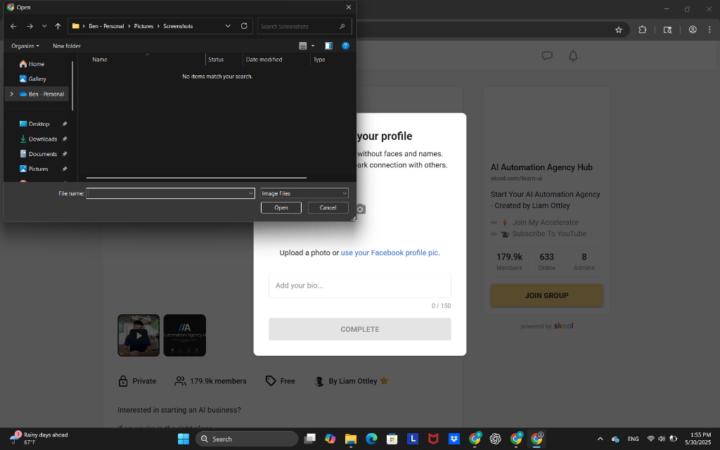Screen dimensions: 720x450
Task: Open Chrome extensions puzzle icon
Action: point(642,30)
